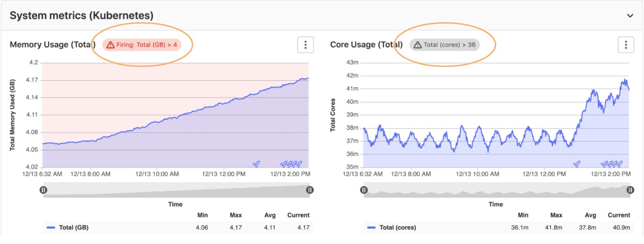Viewport: 644px width, 244px height.
Task: Open the Core Usage chart options menu
Action: [625, 45]
